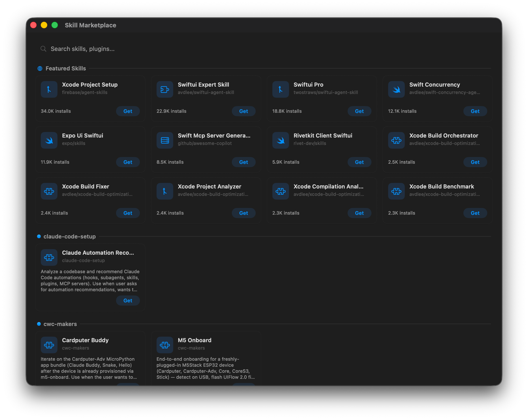This screenshot has width=528, height=420.
Task: Get the Rivetkit Client Swiftui skill
Action: (x=359, y=162)
